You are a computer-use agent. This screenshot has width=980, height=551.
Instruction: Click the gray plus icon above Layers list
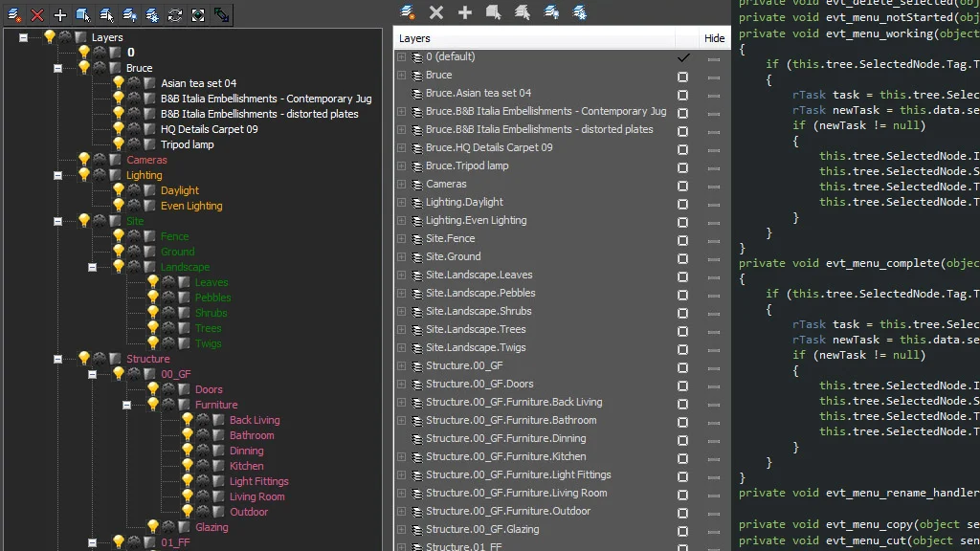[465, 11]
